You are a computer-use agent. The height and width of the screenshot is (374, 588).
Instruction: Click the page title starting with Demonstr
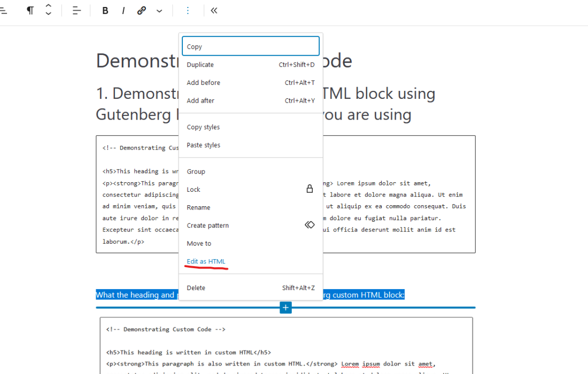click(x=137, y=61)
